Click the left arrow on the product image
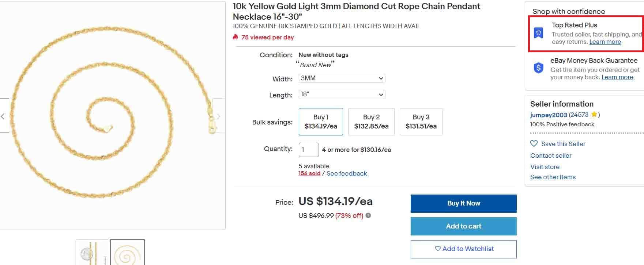The image size is (644, 265). 3,116
